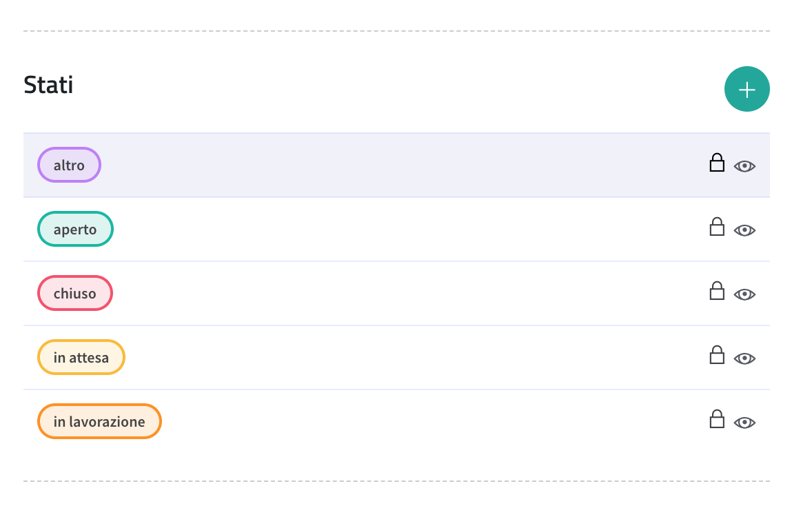This screenshot has height=506, width=812.
Task: Toggle visibility eye for aperto status
Action: point(744,230)
